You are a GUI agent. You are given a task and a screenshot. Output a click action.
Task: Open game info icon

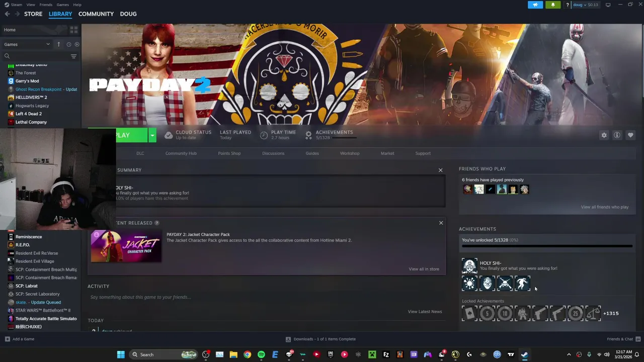pyautogui.click(x=617, y=135)
